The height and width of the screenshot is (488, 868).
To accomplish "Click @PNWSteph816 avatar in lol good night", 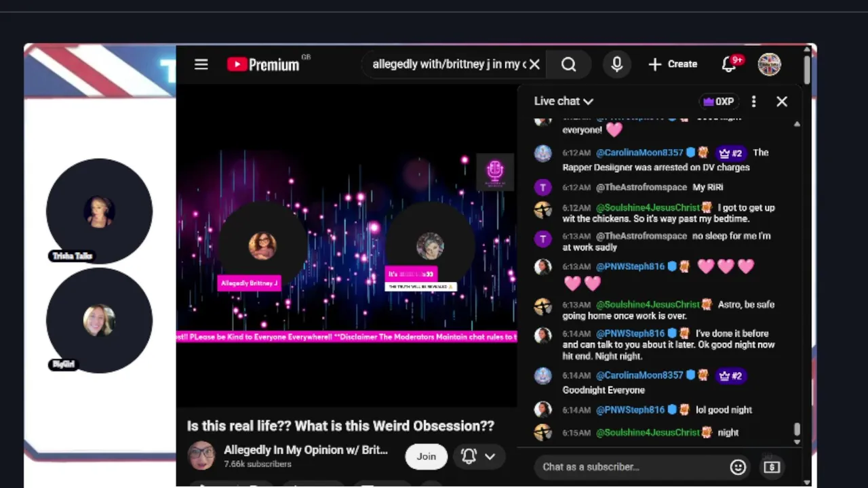I will (x=542, y=409).
